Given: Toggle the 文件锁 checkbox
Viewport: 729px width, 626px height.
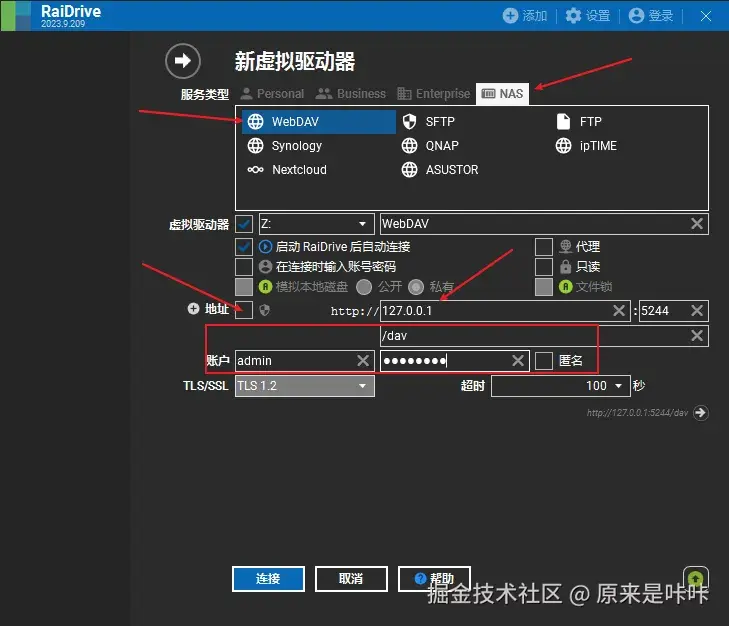Looking at the screenshot, I should 543,287.
